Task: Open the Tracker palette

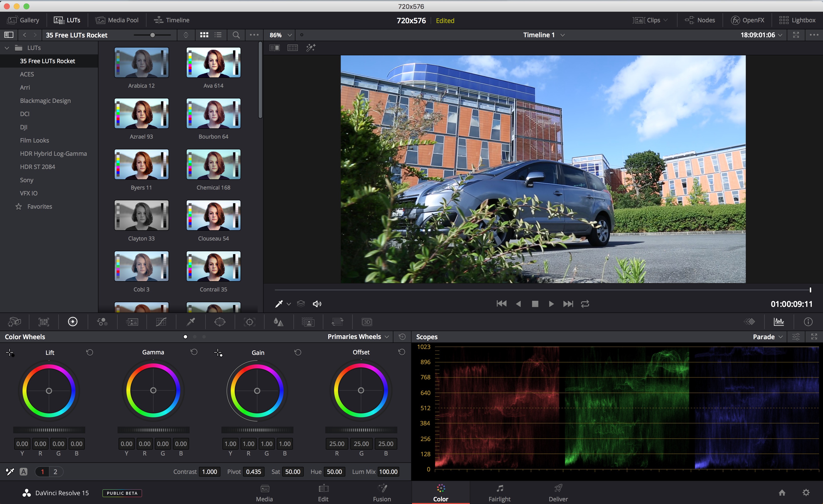Action: coord(249,322)
